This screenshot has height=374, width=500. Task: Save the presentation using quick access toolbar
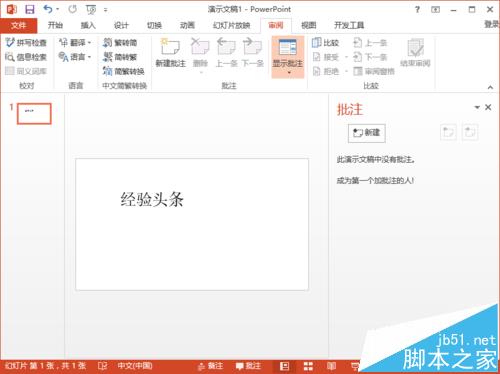pos(30,9)
